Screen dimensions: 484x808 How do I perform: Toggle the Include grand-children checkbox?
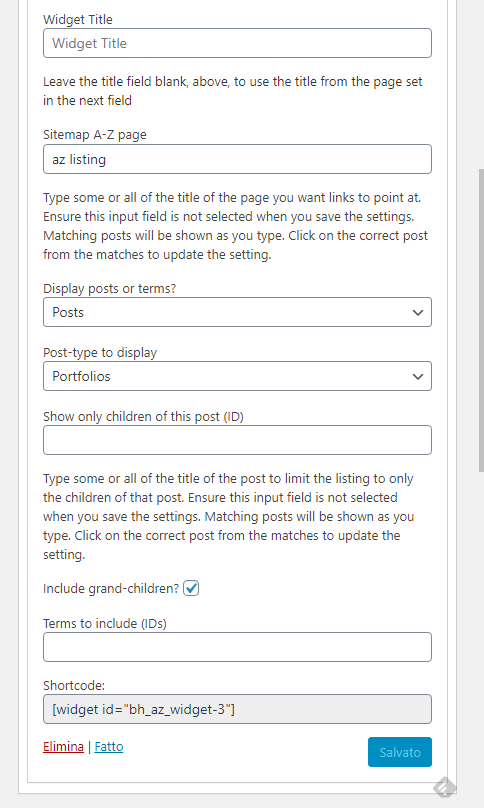tap(191, 588)
